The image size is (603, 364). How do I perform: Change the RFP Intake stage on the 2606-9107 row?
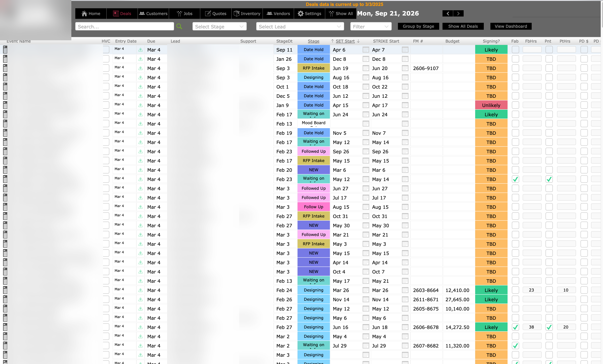314,68
